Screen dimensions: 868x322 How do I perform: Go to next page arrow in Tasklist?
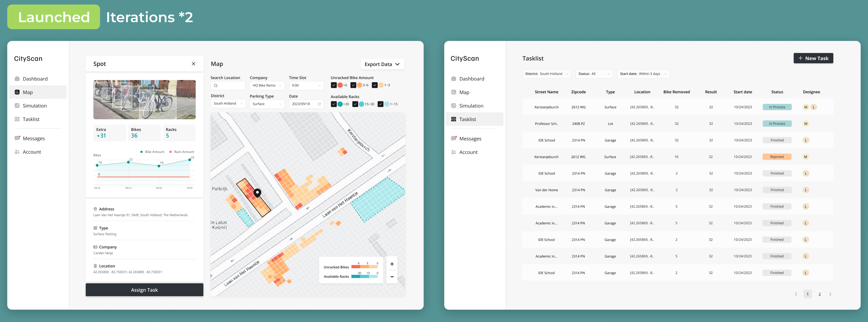[830, 294]
